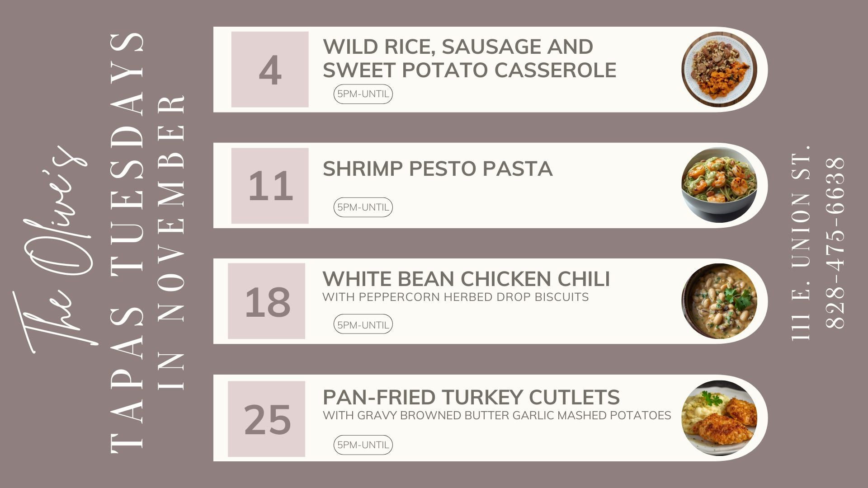Click the shrimp pesto pasta bowl photo
The image size is (868, 488).
(719, 185)
